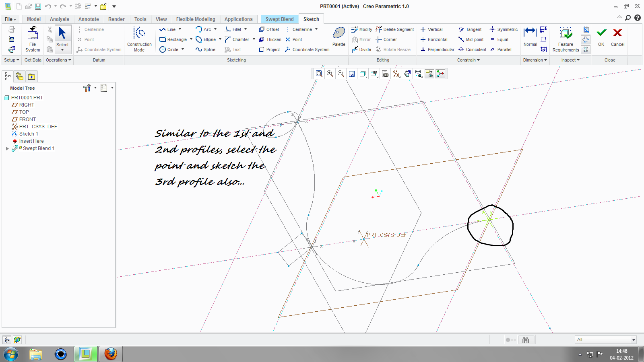Screen dimensions: 644x362
Task: Click the Refit view icon in graphics toolbar
Action: tap(319, 74)
